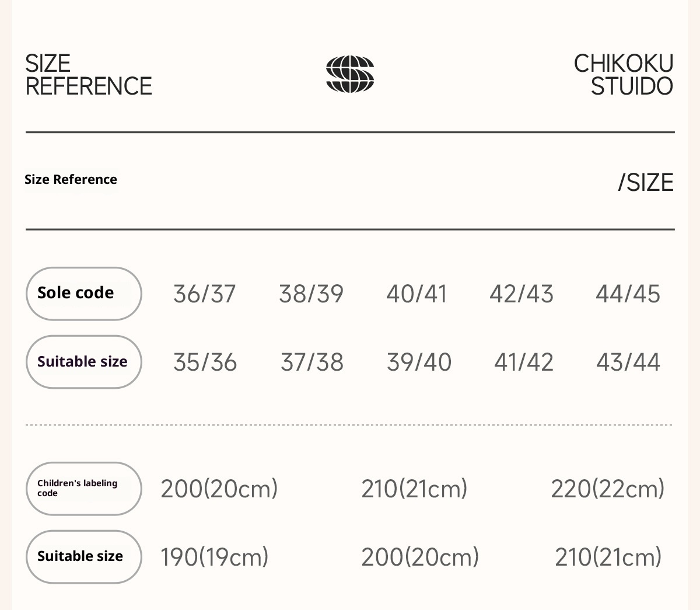Image resolution: width=700 pixels, height=610 pixels.
Task: Click the globe S logo icon
Action: click(x=350, y=74)
